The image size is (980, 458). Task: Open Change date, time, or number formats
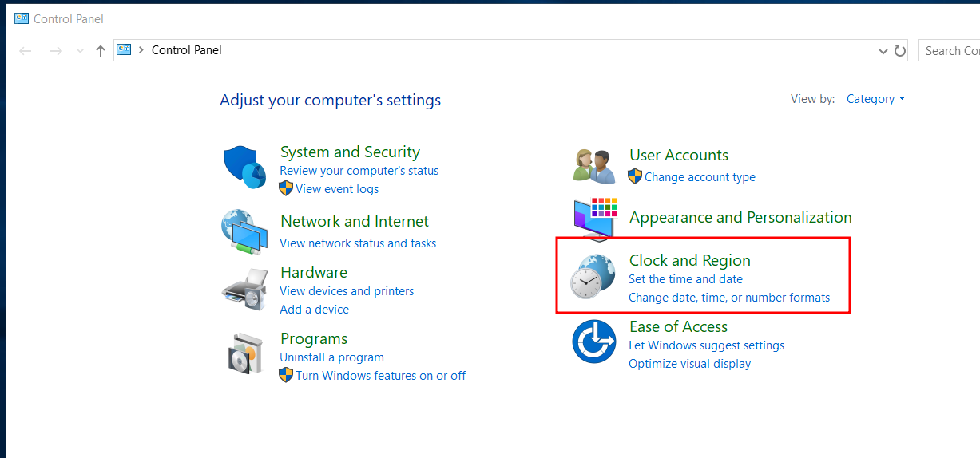(729, 298)
